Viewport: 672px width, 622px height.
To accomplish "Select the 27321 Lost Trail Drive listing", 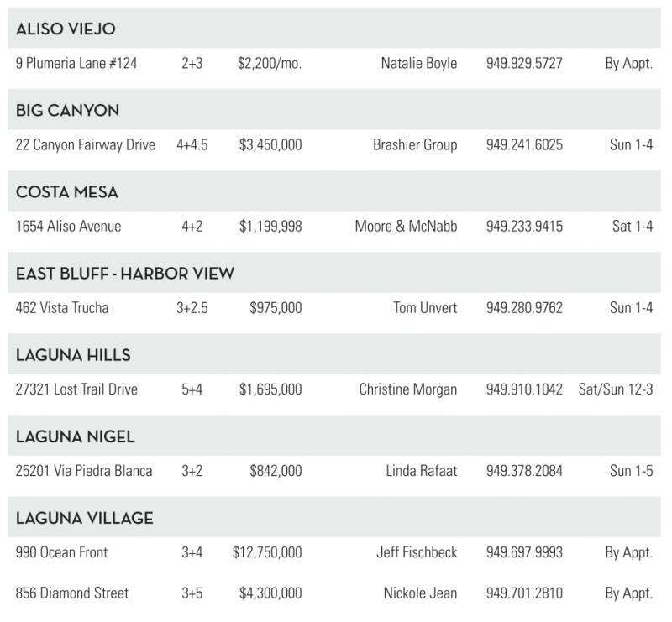I will coord(76,389).
